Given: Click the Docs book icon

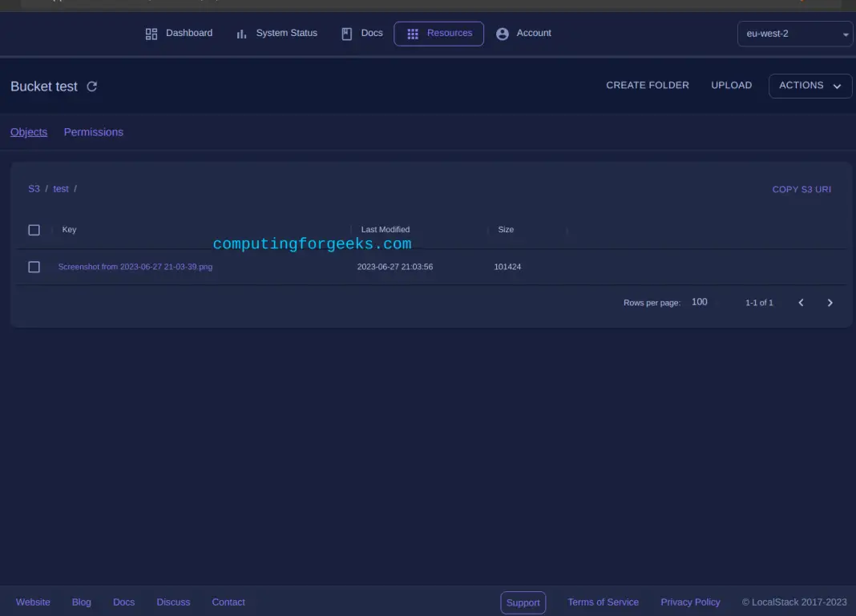Looking at the screenshot, I should (347, 34).
